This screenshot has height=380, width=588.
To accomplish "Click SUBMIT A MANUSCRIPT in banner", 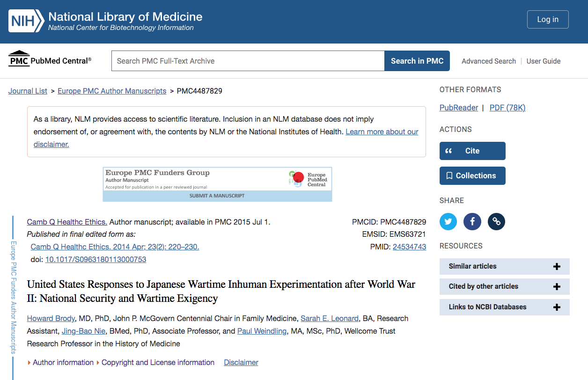I will click(x=217, y=196).
